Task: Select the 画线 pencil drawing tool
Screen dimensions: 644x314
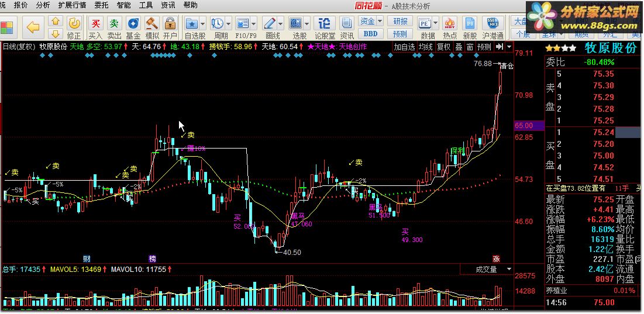Action: 270,23
